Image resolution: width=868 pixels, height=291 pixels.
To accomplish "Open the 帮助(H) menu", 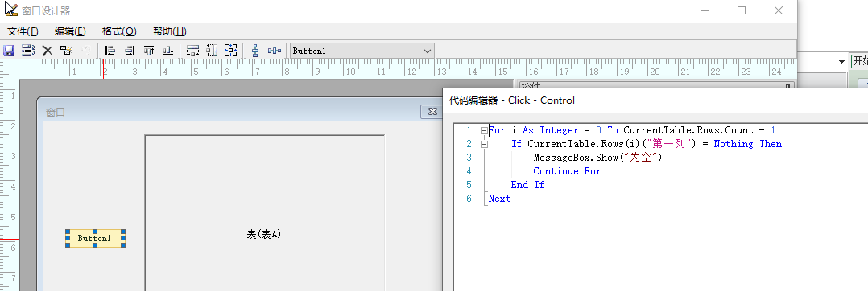I will click(169, 31).
